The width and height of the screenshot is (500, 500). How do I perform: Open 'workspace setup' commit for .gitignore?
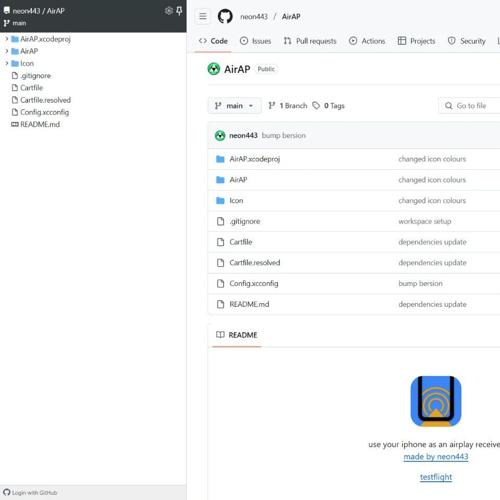coord(425,221)
